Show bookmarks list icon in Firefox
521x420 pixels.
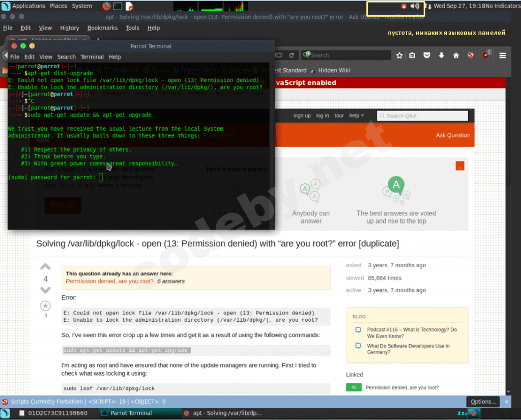point(412,55)
